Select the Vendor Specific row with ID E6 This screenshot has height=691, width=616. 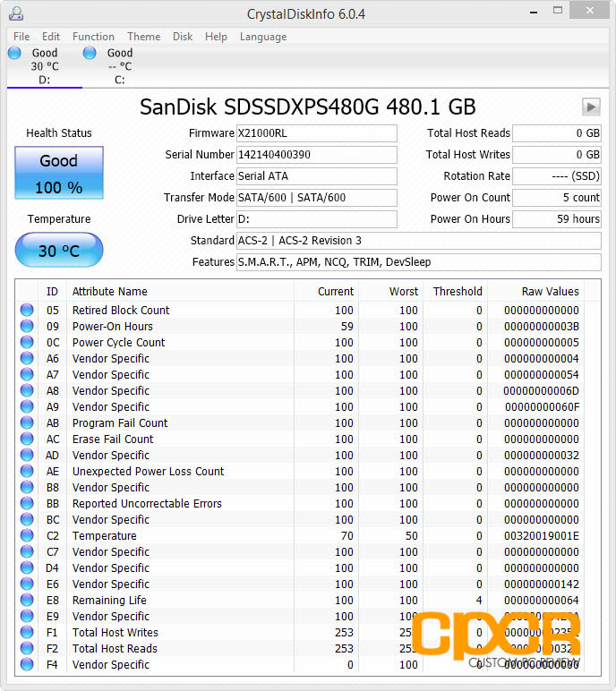pos(300,584)
